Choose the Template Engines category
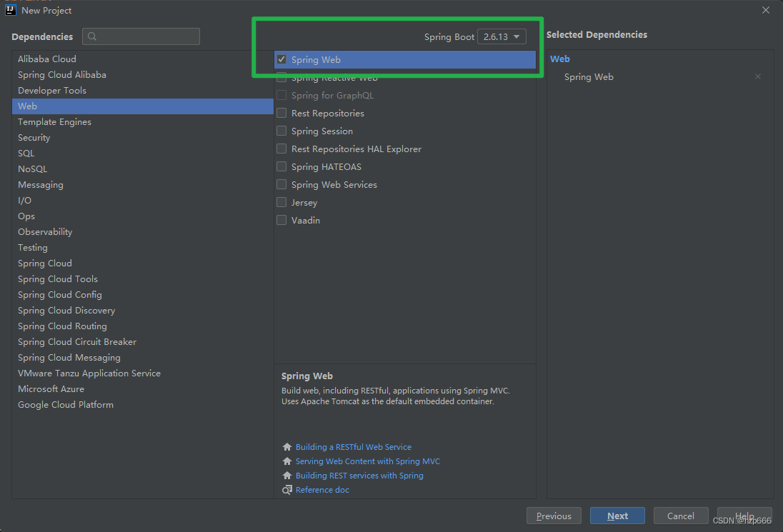 [143, 122]
